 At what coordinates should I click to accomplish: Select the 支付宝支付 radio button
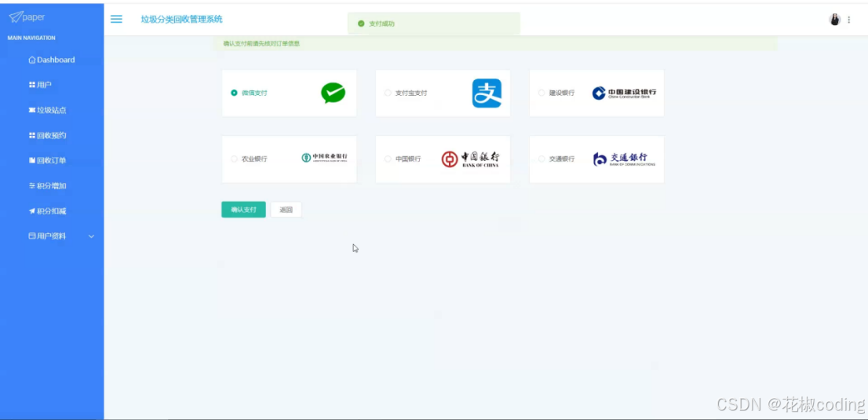pyautogui.click(x=388, y=93)
